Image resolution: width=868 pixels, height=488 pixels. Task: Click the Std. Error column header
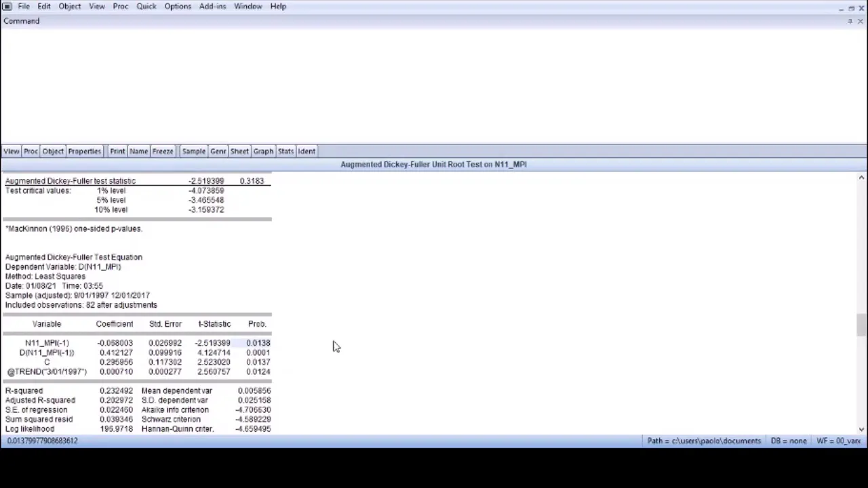tap(165, 324)
